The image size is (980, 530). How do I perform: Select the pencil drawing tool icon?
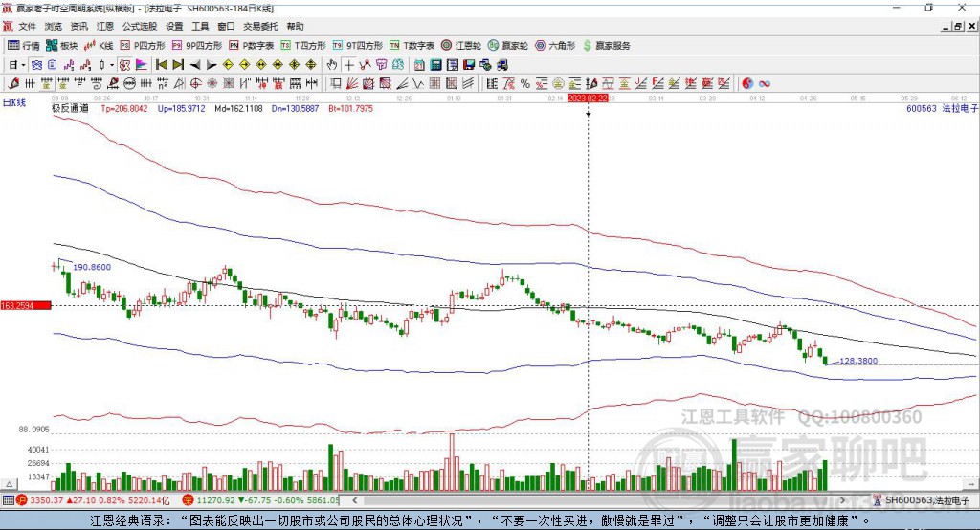click(x=13, y=83)
